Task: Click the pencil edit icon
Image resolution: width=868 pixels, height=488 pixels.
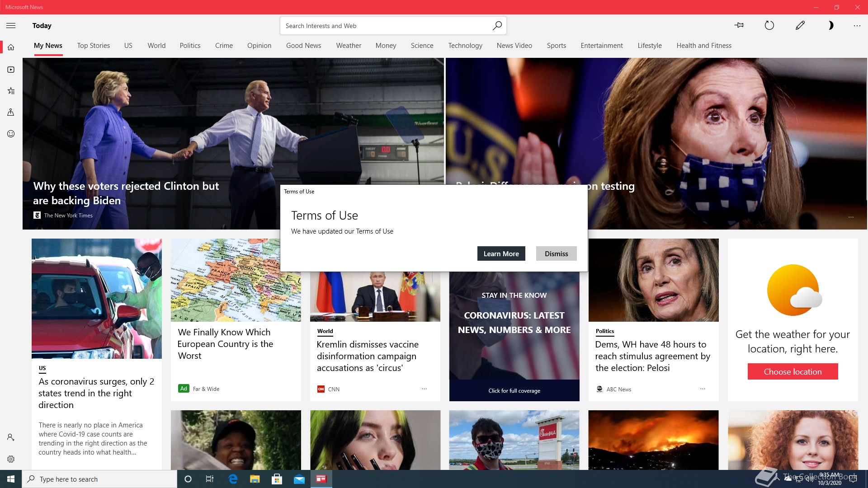Action: 800,25
